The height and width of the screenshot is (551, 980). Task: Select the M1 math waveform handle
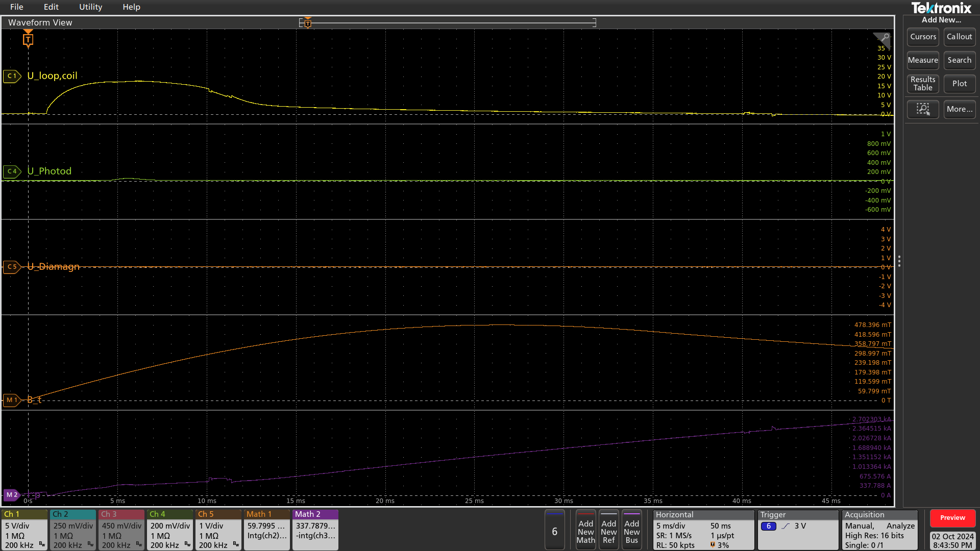coord(11,400)
